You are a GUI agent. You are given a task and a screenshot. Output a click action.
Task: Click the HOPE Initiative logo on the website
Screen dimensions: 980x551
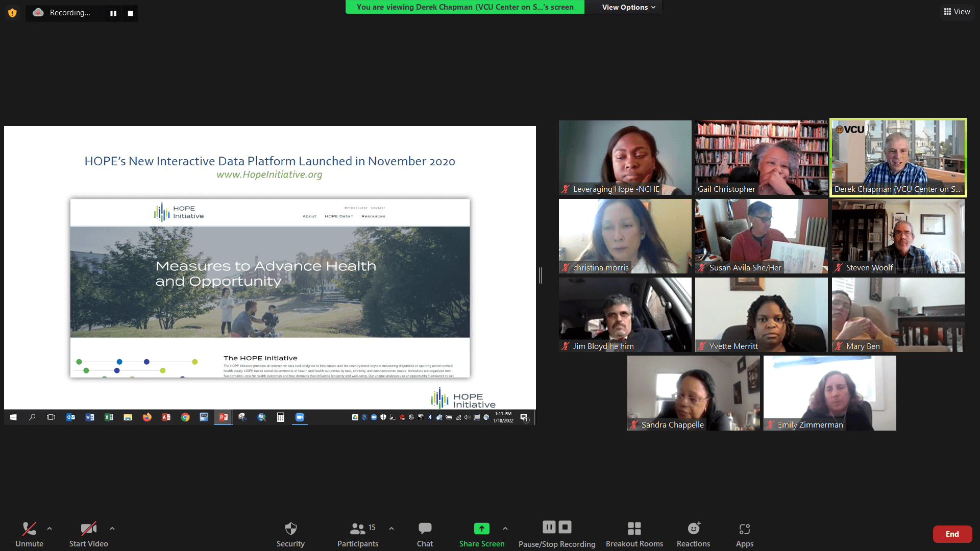pos(179,212)
